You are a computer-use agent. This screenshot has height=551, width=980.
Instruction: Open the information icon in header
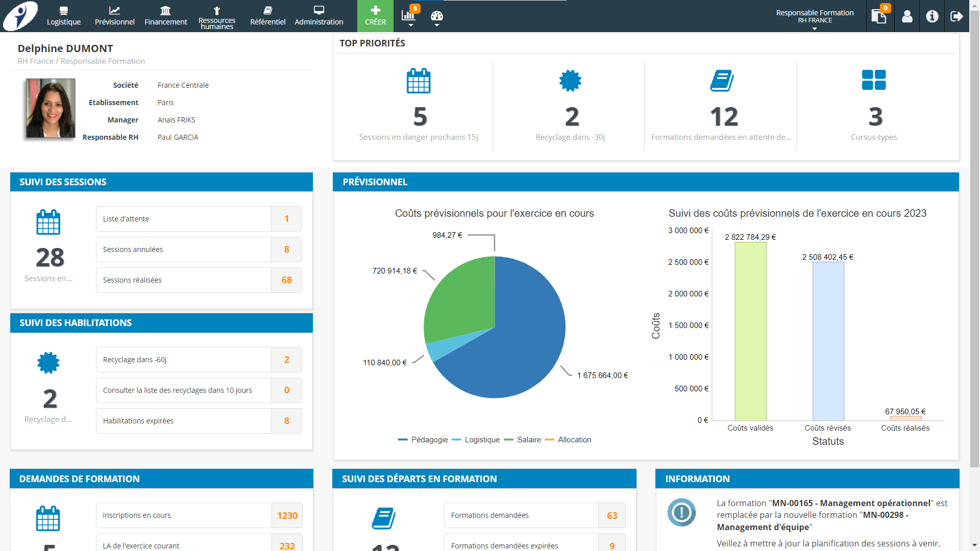point(932,16)
